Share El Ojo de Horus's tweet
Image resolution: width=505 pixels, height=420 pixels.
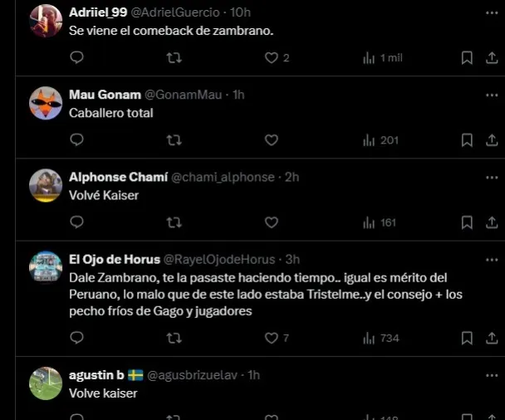coord(491,338)
